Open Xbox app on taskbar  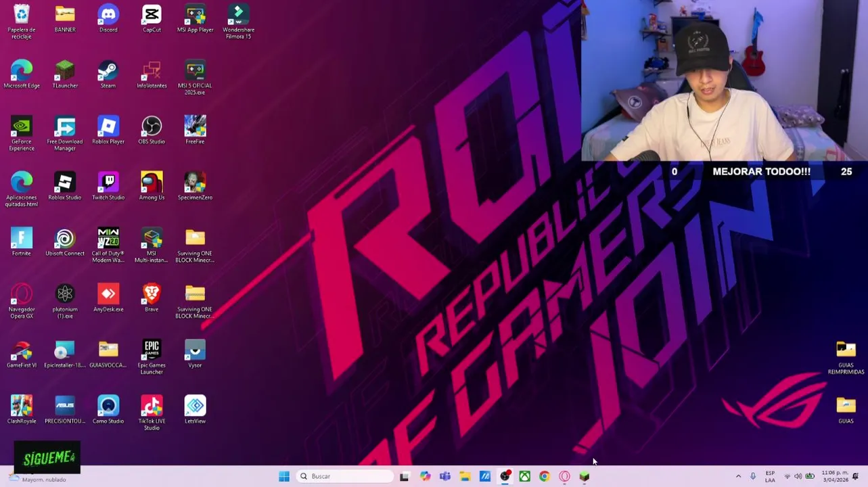click(524, 476)
